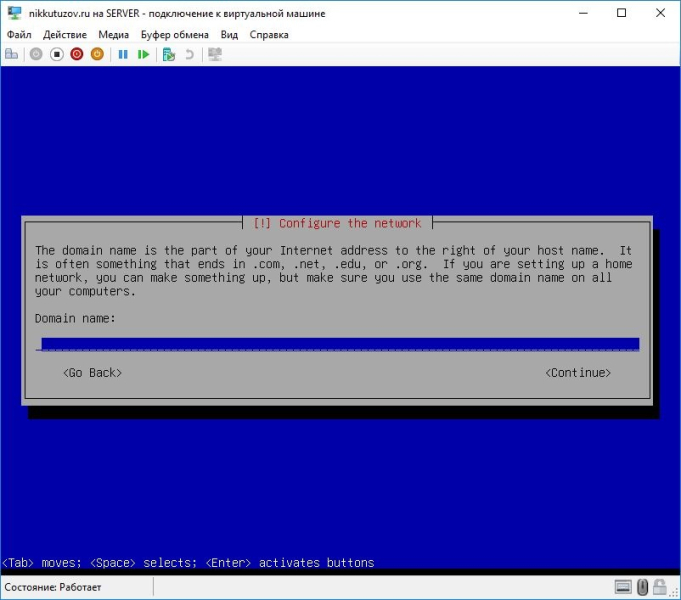Image resolution: width=681 pixels, height=600 pixels.
Task: Close the VM connection window
Action: 660,13
